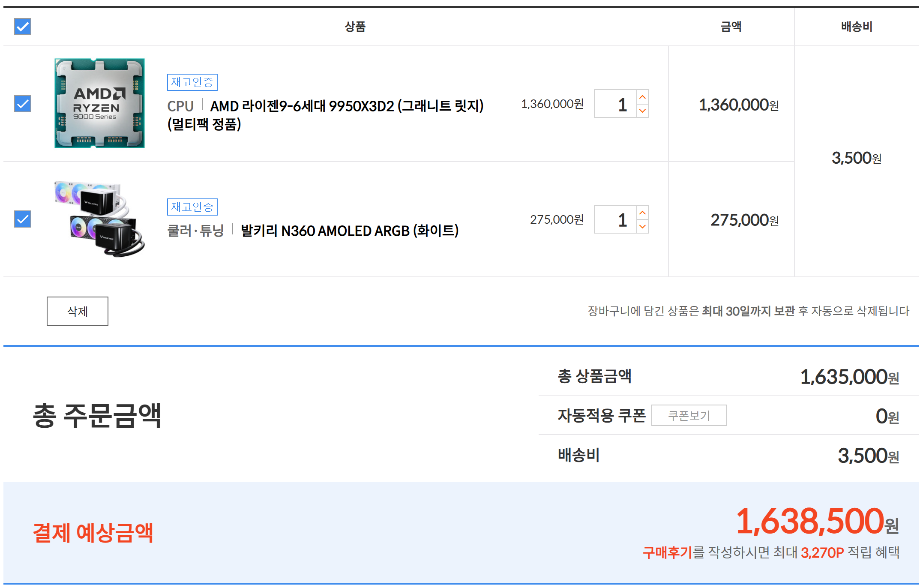Toggle the select-all checkbox in header

[x=23, y=27]
